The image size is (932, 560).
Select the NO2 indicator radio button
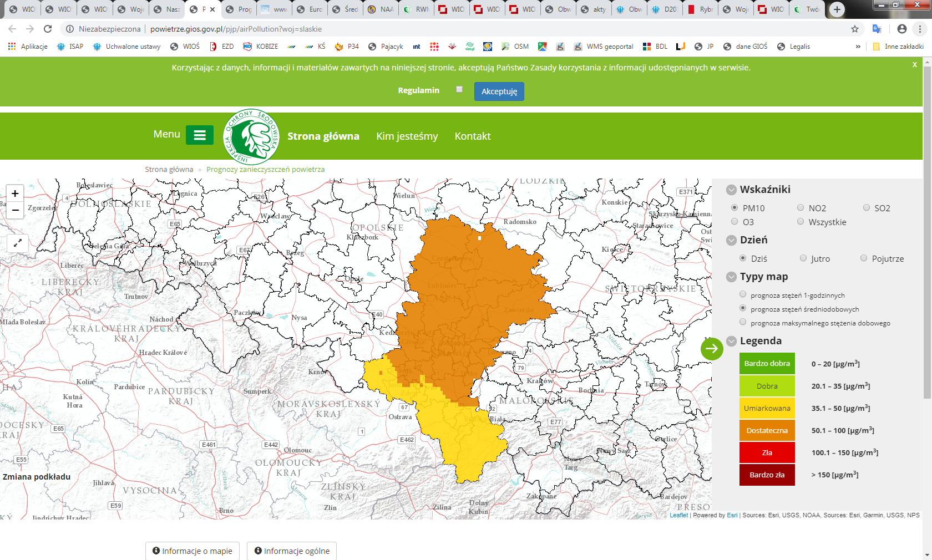click(x=801, y=208)
